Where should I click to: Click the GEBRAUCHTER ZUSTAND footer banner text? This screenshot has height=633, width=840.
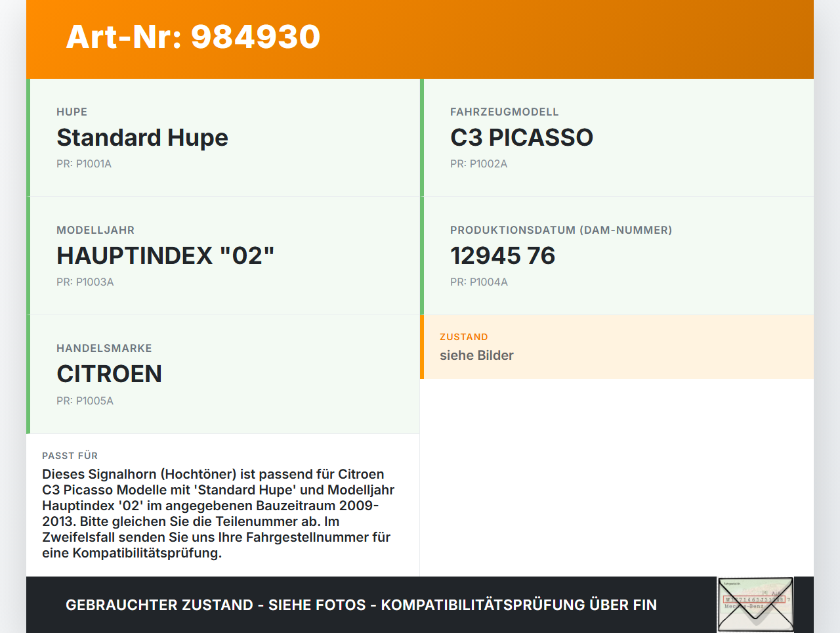[x=361, y=605]
